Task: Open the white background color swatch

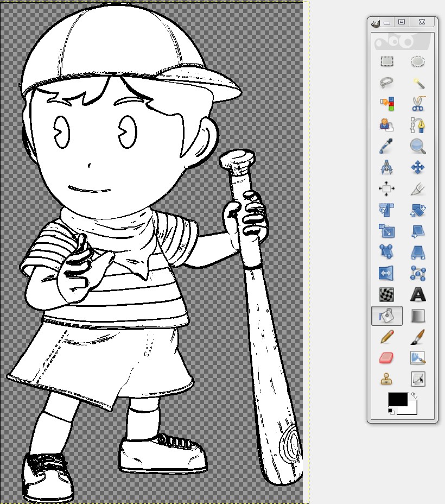Action: (x=412, y=410)
